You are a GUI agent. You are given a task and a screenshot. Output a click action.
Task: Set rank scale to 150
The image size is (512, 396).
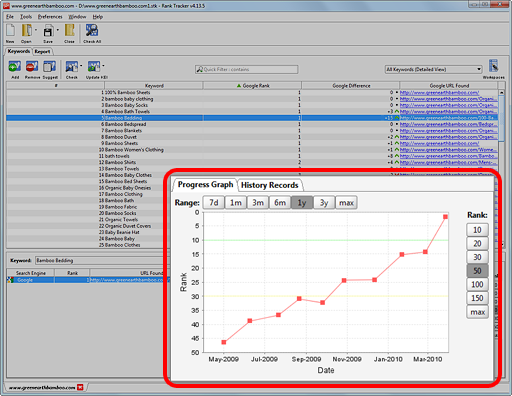pyautogui.click(x=477, y=298)
